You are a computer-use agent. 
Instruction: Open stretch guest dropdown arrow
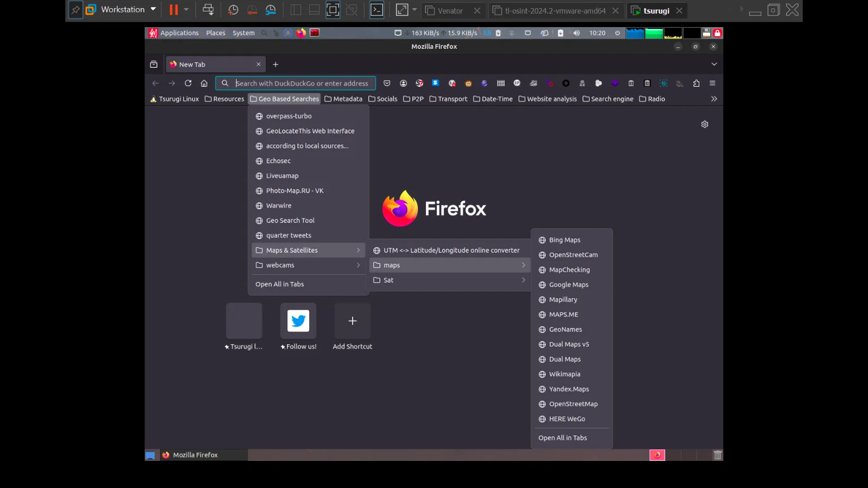point(414,9)
